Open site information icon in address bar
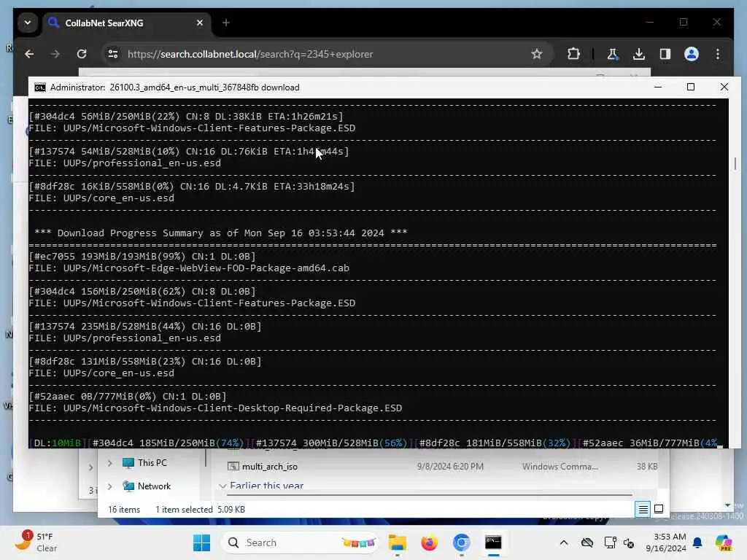 pyautogui.click(x=113, y=54)
